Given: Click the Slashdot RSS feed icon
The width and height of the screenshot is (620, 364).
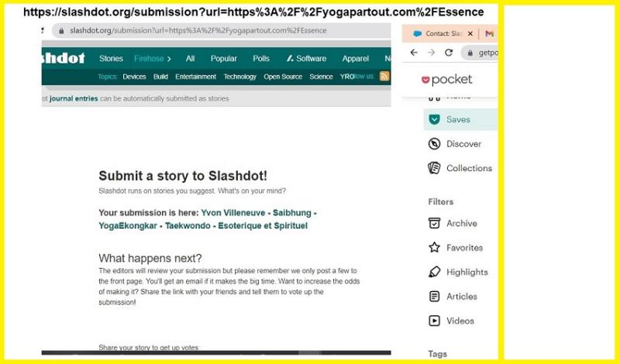Looking at the screenshot, I should pyautogui.click(x=384, y=77).
